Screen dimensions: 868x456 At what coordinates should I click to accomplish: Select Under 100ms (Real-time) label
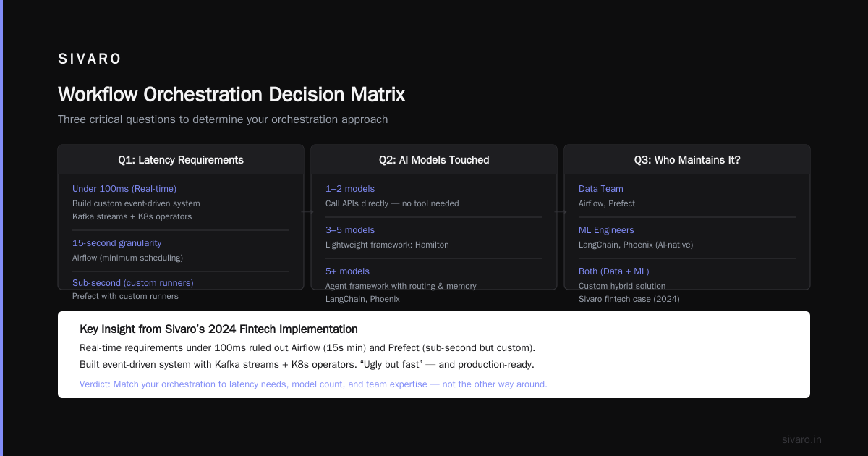pos(124,189)
